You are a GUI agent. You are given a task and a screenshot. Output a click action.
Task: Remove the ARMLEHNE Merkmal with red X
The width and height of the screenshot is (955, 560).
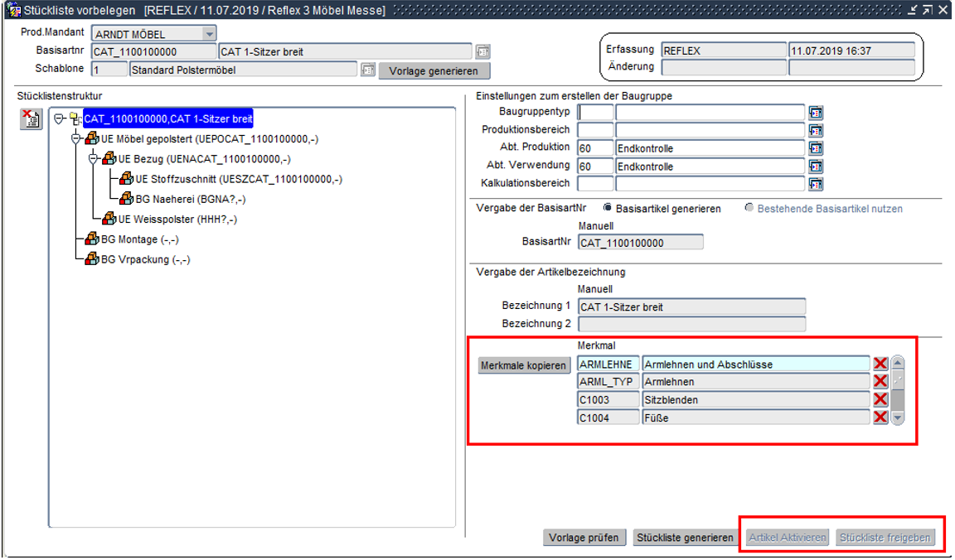[x=880, y=364]
